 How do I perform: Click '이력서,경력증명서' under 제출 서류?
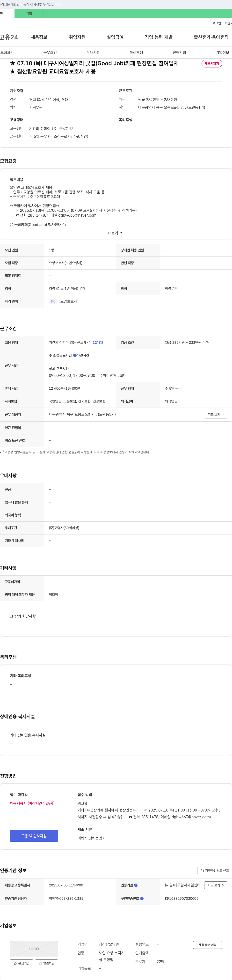(x=91, y=838)
